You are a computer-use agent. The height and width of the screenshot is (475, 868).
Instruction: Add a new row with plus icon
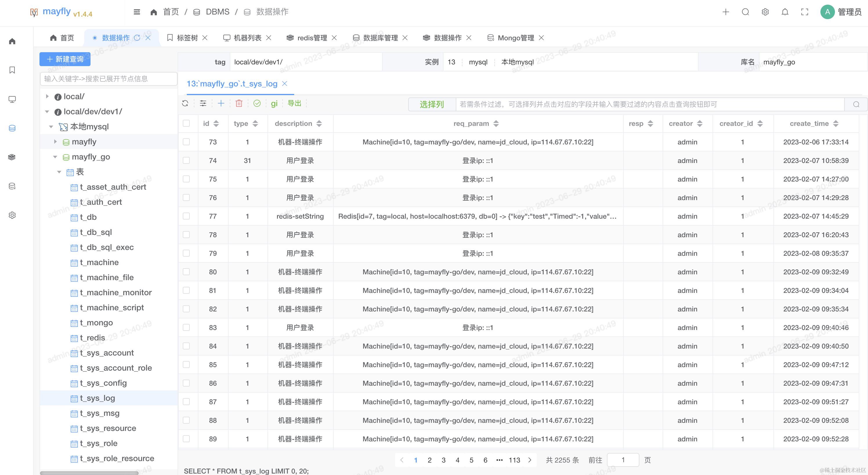tap(221, 104)
